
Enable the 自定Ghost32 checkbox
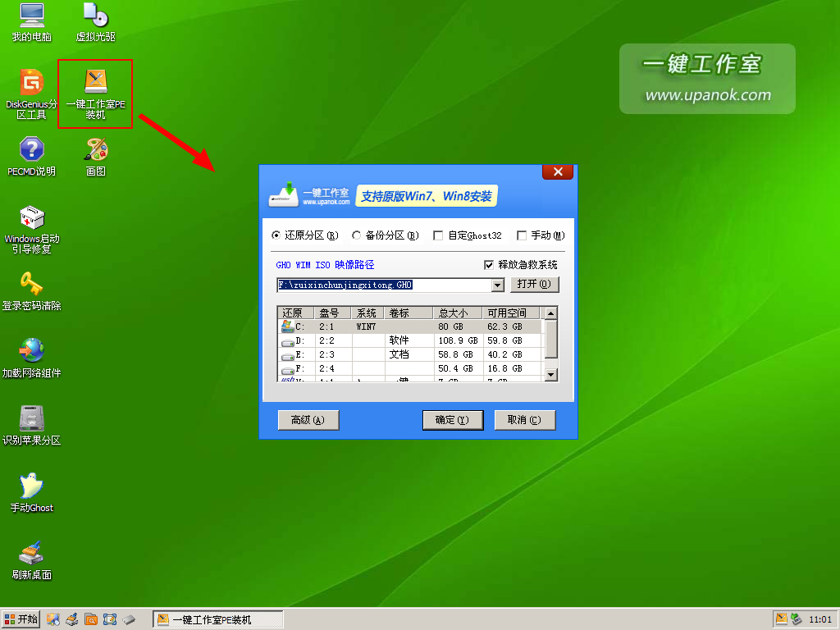[x=438, y=235]
